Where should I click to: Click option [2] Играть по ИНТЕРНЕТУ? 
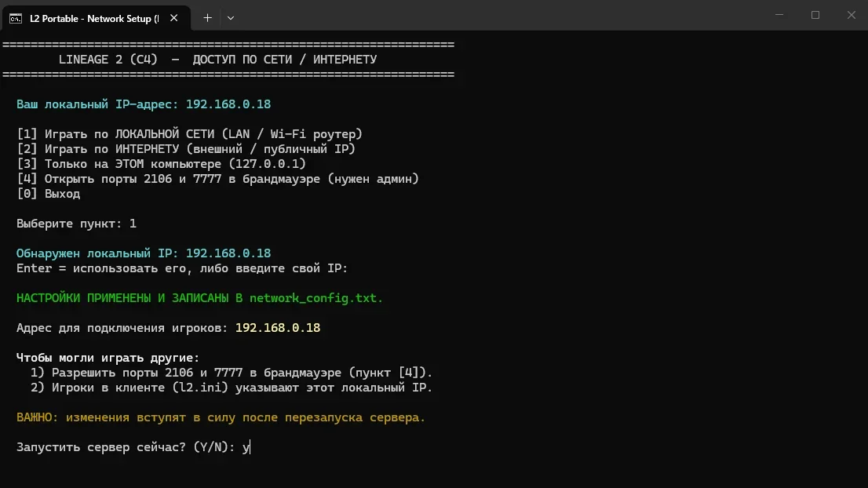[x=186, y=149]
